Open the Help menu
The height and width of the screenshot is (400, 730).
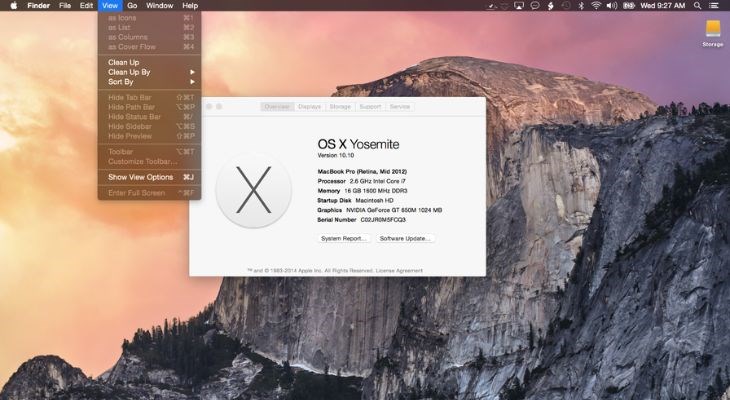(190, 6)
